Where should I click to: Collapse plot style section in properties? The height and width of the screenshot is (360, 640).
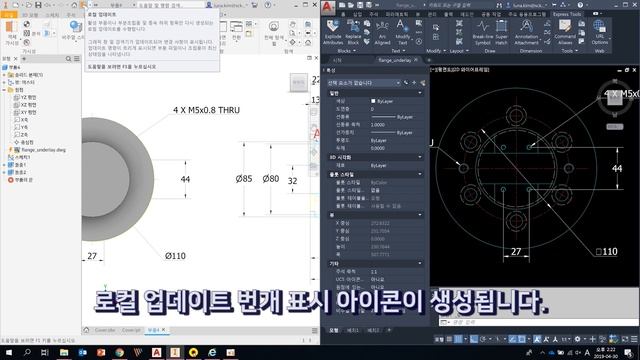420,174
